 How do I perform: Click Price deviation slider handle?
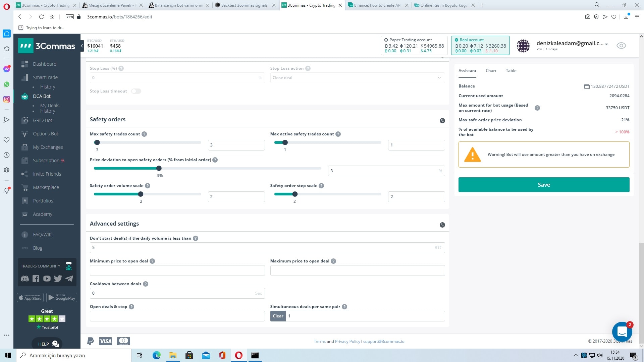pos(159,168)
